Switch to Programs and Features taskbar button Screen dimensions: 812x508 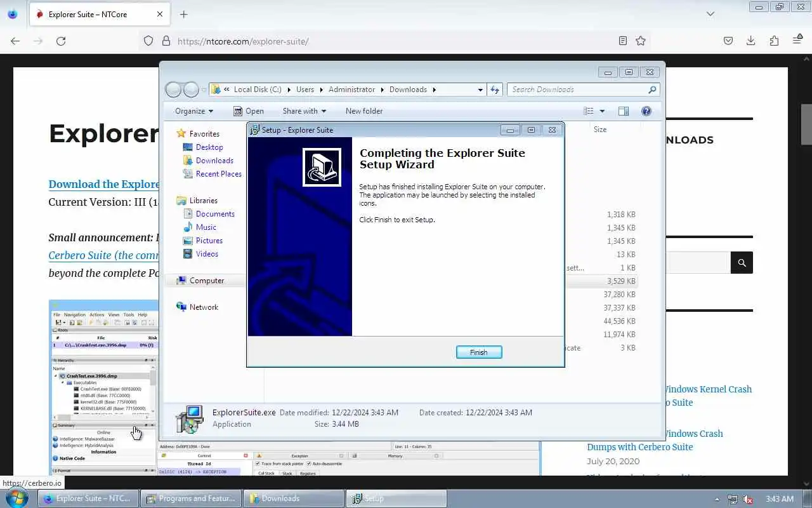pos(190,498)
